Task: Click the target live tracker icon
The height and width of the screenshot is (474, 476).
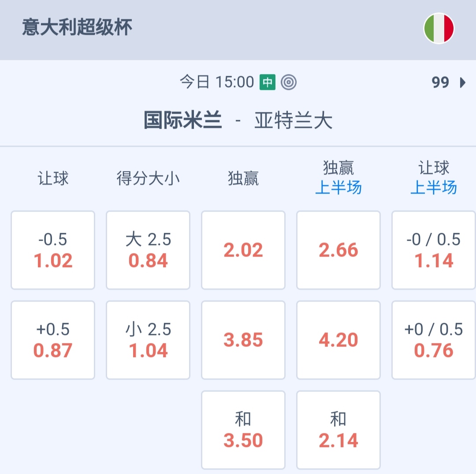Action: click(x=289, y=82)
